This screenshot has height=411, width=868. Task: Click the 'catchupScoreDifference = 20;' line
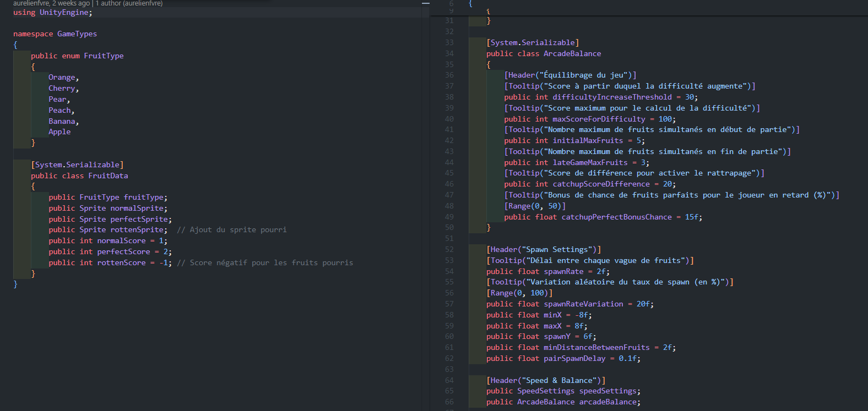[590, 184]
